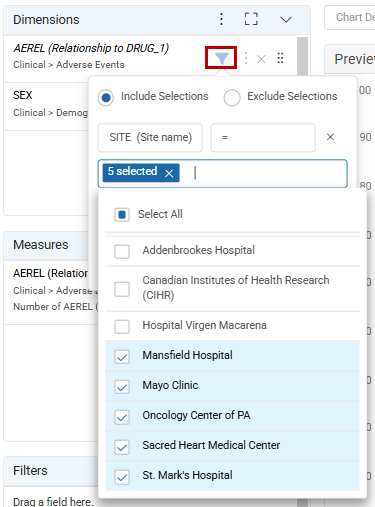Uncheck Mayo Clinic
The height and width of the screenshot is (507, 375).
click(x=122, y=386)
